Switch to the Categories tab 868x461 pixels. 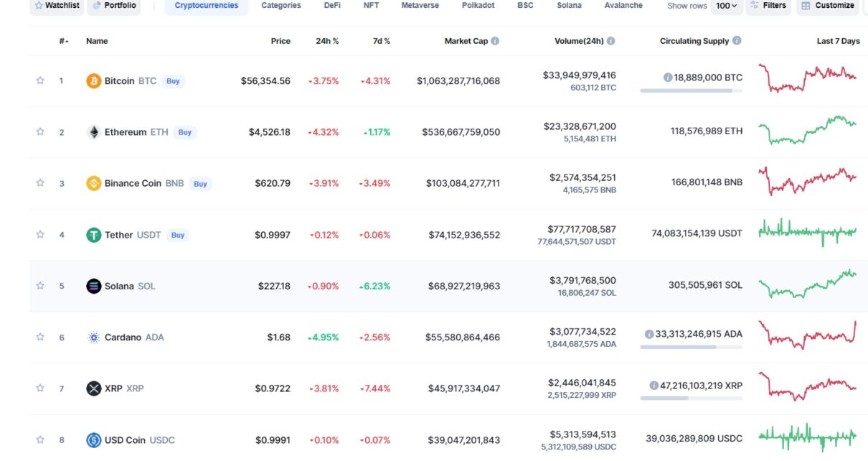pyautogui.click(x=281, y=6)
